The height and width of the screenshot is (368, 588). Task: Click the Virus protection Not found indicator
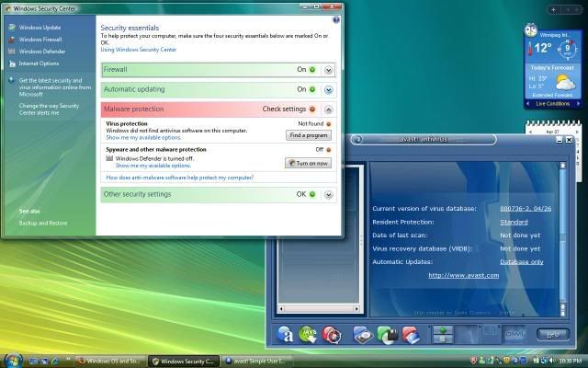click(329, 124)
